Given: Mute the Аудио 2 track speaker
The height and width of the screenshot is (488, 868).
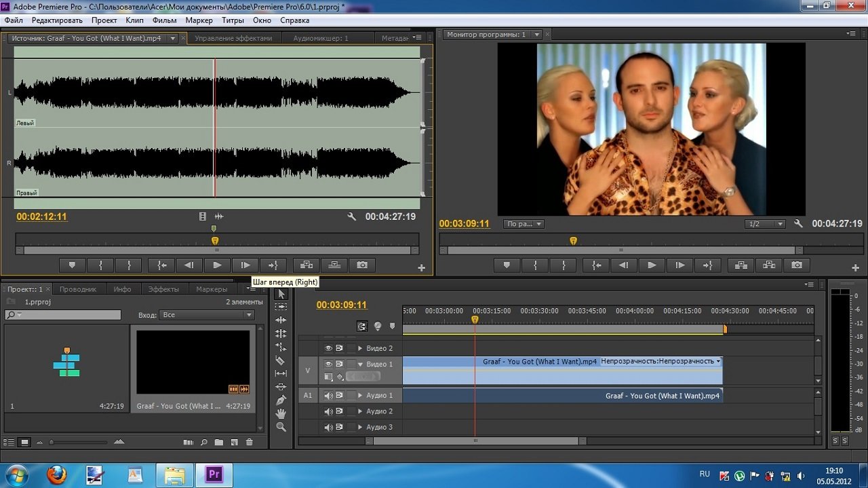Looking at the screenshot, I should tap(328, 411).
